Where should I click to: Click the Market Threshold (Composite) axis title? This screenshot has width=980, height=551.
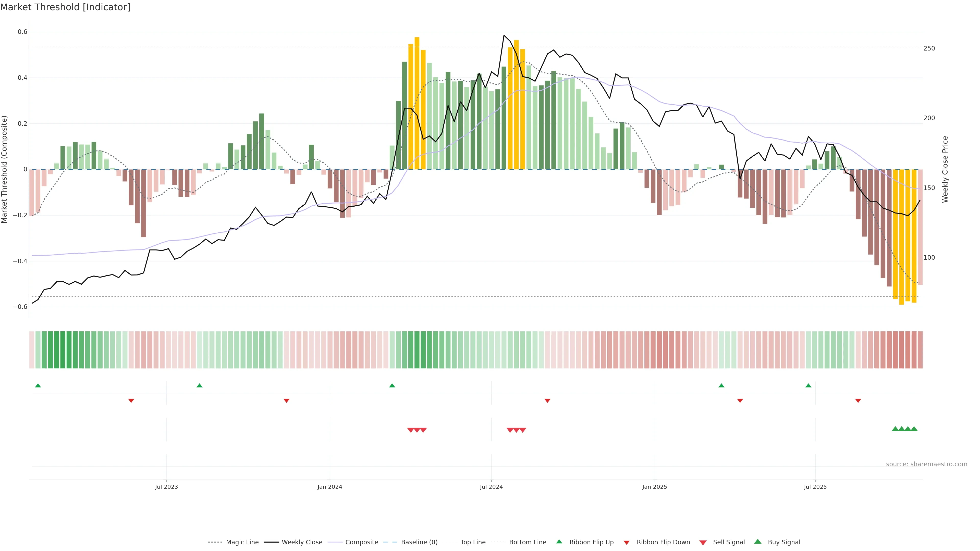click(x=5, y=169)
